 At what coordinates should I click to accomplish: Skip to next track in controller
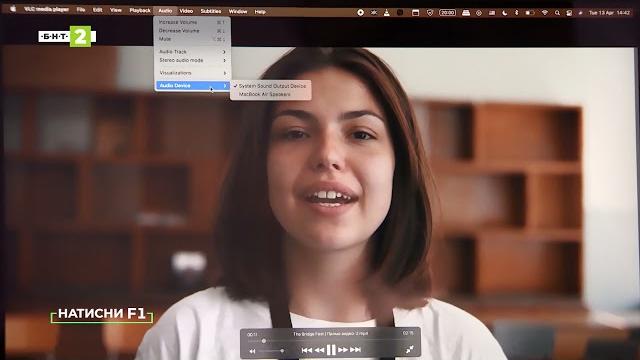click(x=356, y=350)
